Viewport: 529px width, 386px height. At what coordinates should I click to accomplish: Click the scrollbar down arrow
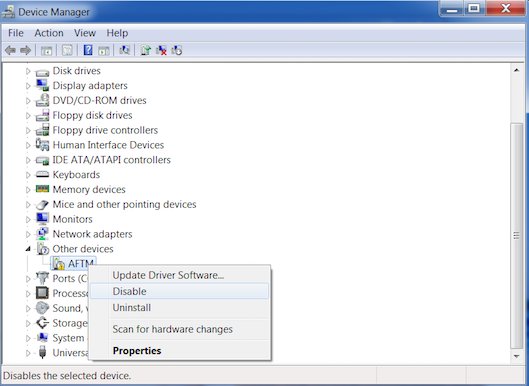point(517,356)
